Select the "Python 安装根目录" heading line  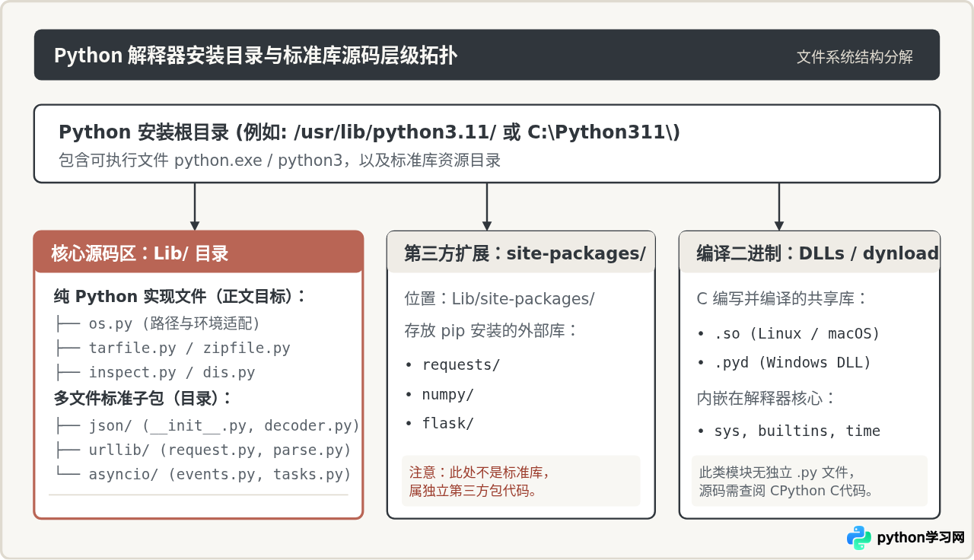369,132
